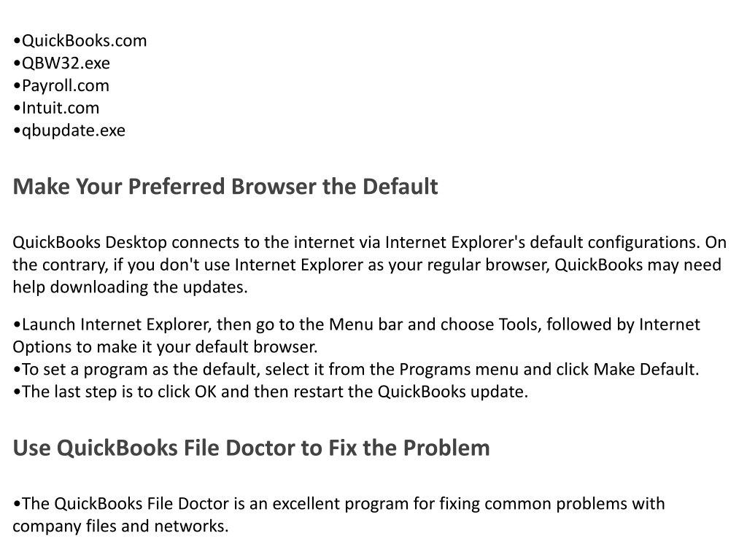
Task: Click the QuickBooks File Doctor excellent program bullet
Action: tap(338, 515)
